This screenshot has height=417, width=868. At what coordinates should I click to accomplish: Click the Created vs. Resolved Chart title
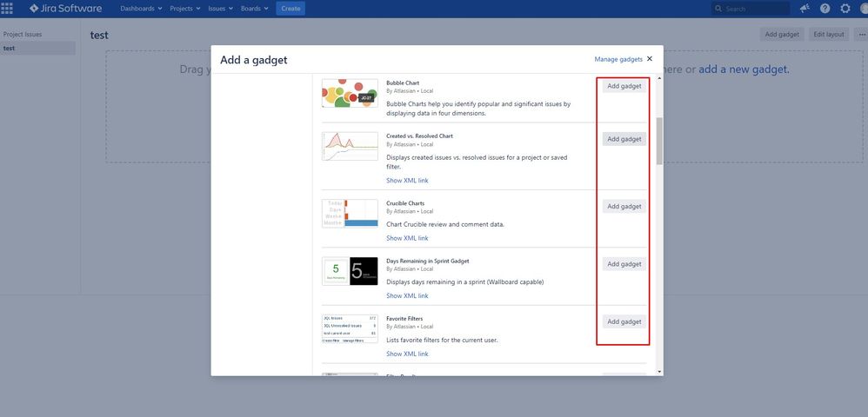419,136
